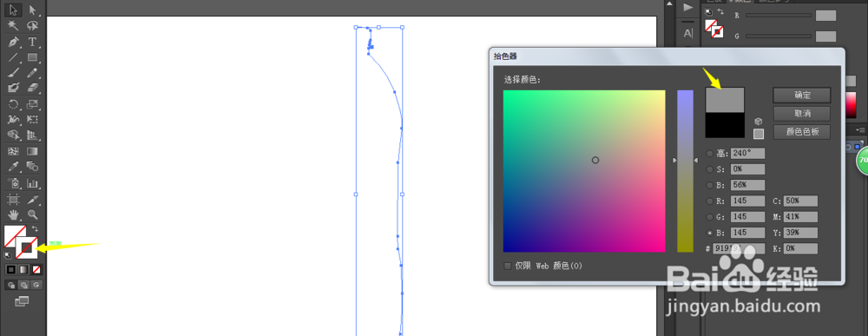868x336 pixels.
Task: Select the Paintbrush tool
Action: coord(14,72)
